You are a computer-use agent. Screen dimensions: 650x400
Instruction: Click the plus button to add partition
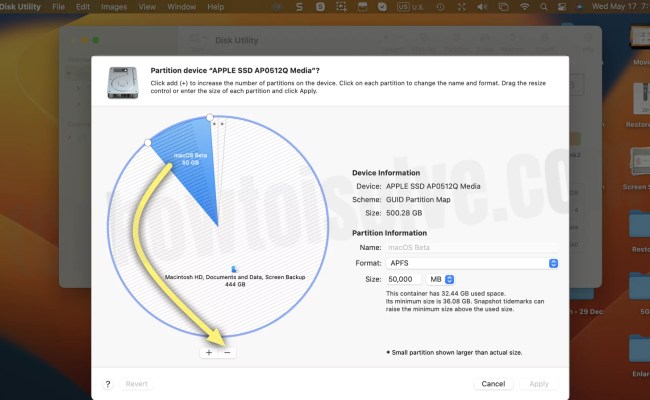point(209,352)
